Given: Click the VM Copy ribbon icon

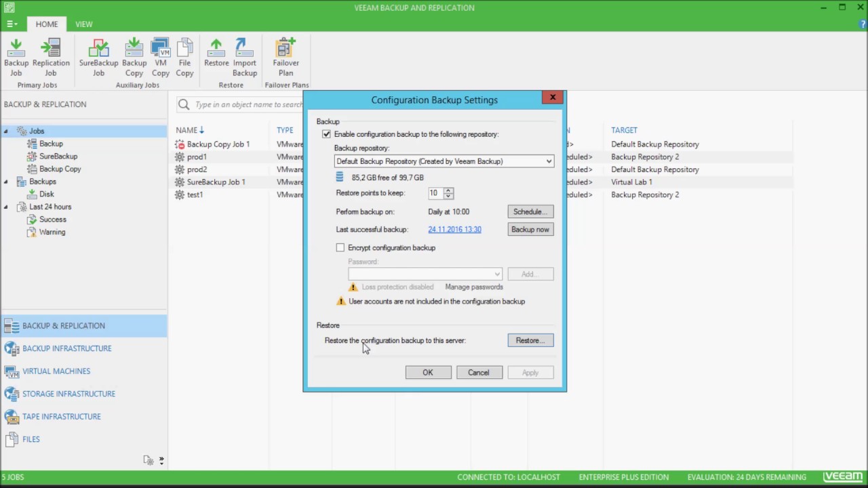Looking at the screenshot, I should point(161,58).
